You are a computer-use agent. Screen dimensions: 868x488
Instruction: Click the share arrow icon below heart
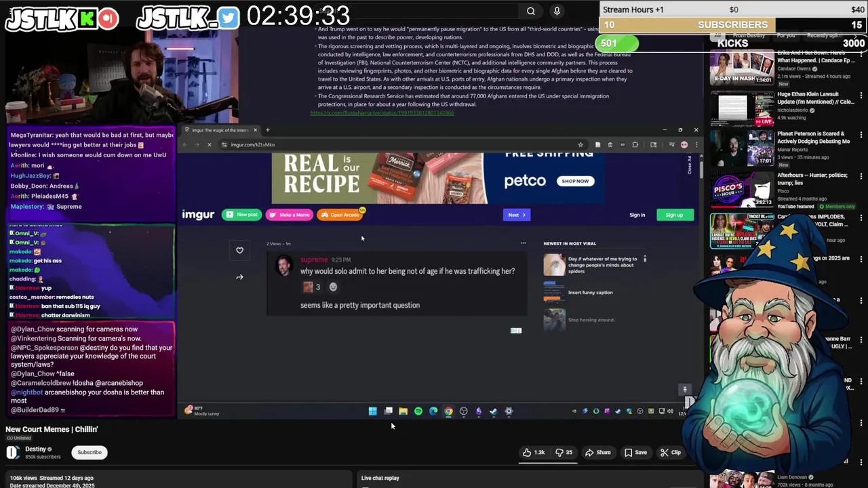[239, 277]
